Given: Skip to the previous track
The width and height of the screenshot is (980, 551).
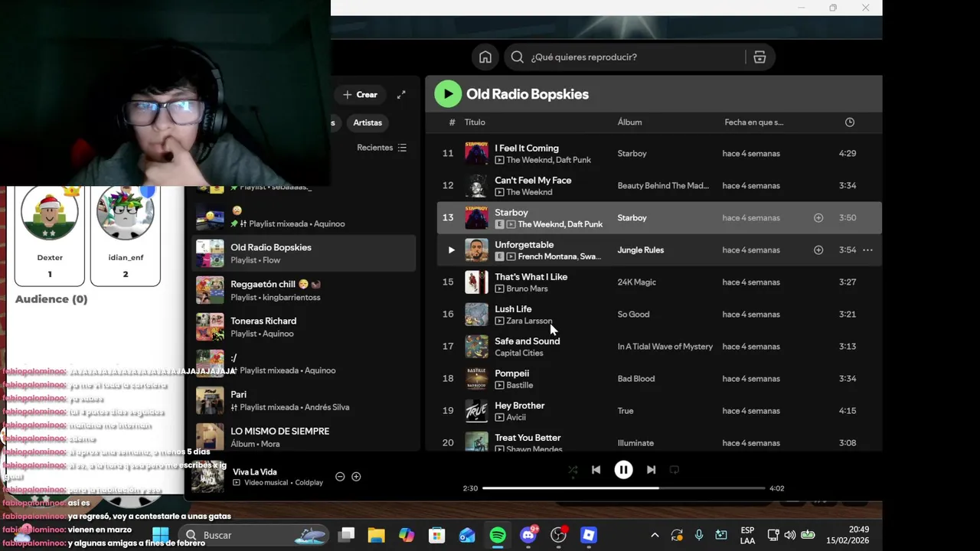Looking at the screenshot, I should coord(596,470).
